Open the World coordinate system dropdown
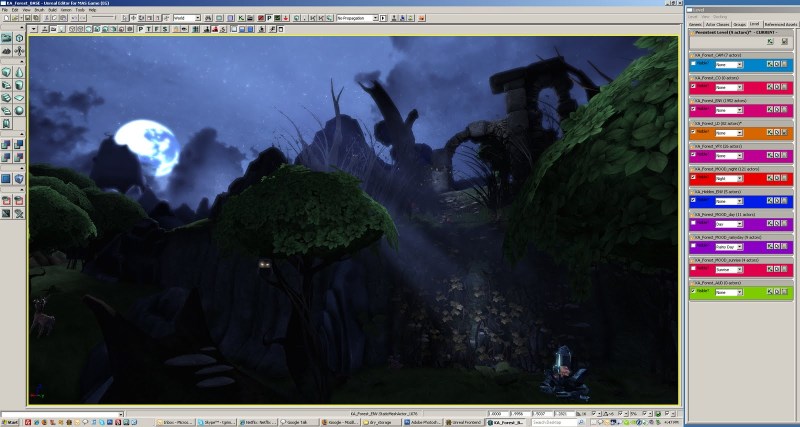The width and height of the screenshot is (800, 427). click(187, 18)
